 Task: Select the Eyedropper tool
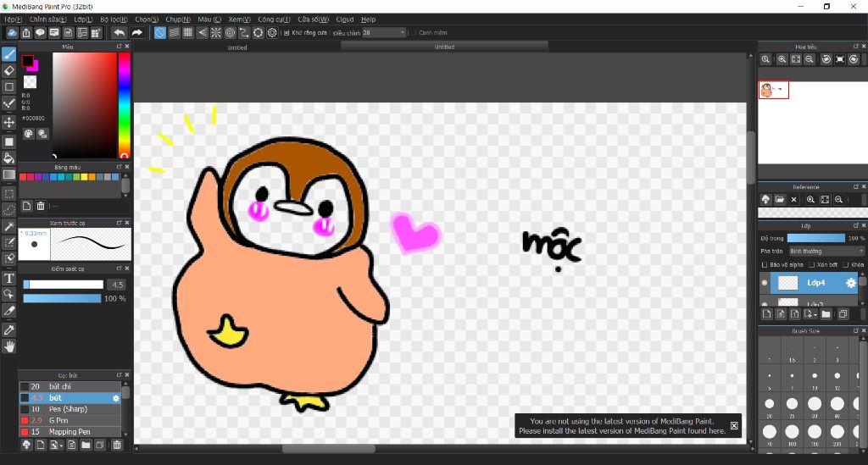[x=8, y=330]
